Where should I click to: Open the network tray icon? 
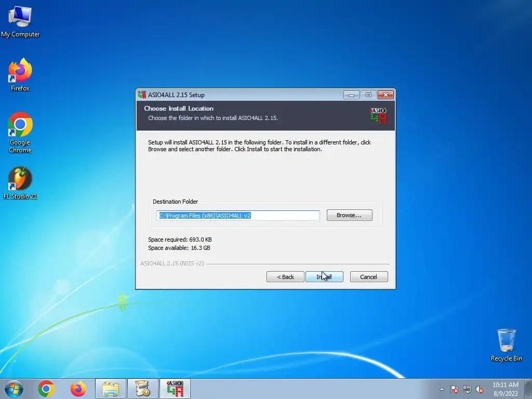point(467,389)
